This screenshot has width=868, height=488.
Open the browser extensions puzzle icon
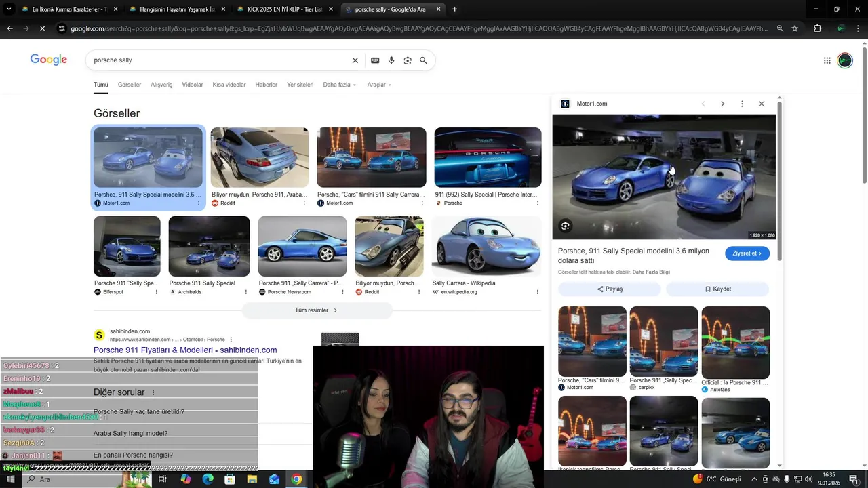click(817, 28)
